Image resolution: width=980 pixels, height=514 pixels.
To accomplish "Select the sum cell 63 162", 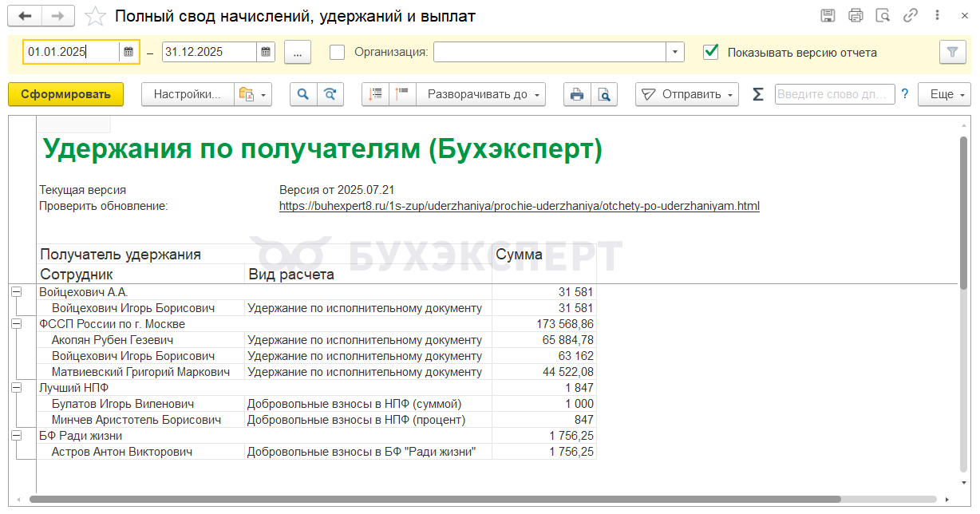I will click(544, 356).
